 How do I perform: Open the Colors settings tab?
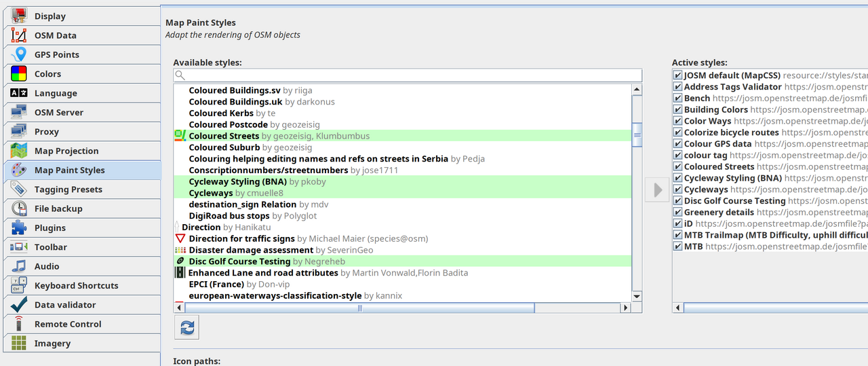pos(47,74)
